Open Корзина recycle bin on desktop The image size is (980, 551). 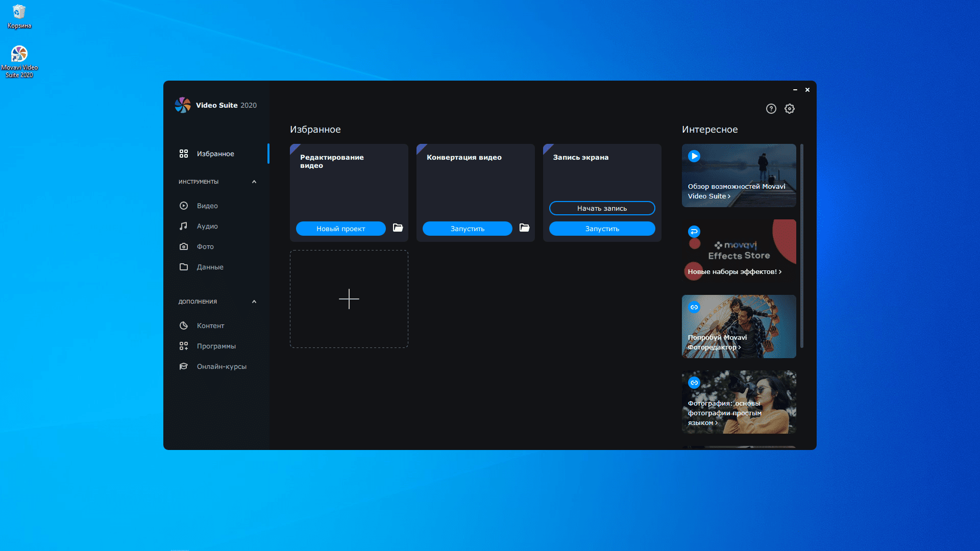pyautogui.click(x=19, y=16)
